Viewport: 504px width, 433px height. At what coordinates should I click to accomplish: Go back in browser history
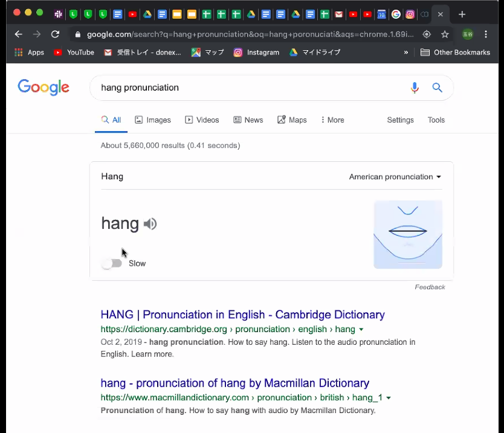(x=18, y=34)
